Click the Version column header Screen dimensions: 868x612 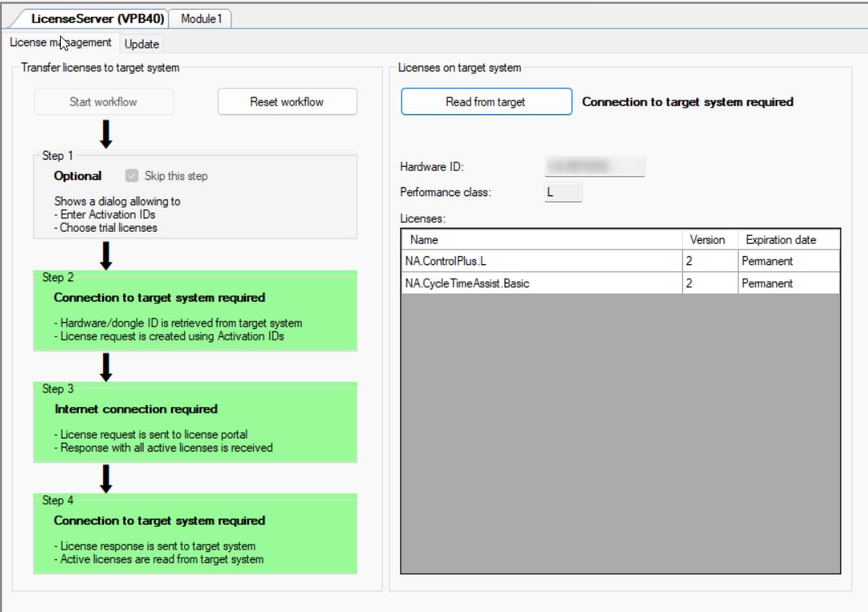[709, 240]
